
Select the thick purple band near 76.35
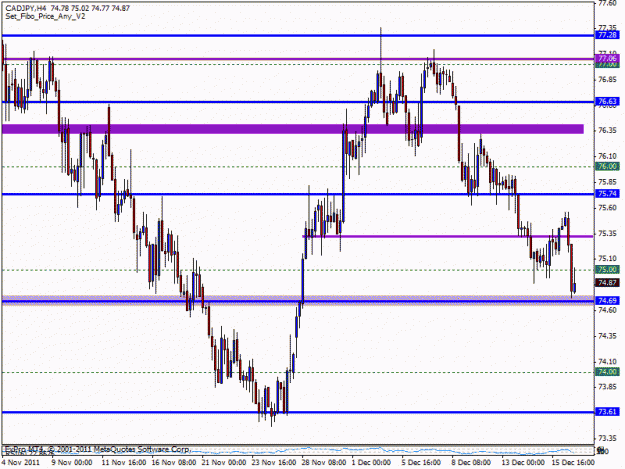point(293,129)
